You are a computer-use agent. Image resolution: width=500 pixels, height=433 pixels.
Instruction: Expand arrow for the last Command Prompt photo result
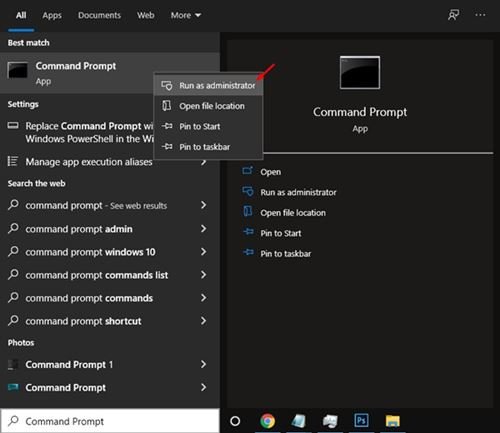click(203, 387)
